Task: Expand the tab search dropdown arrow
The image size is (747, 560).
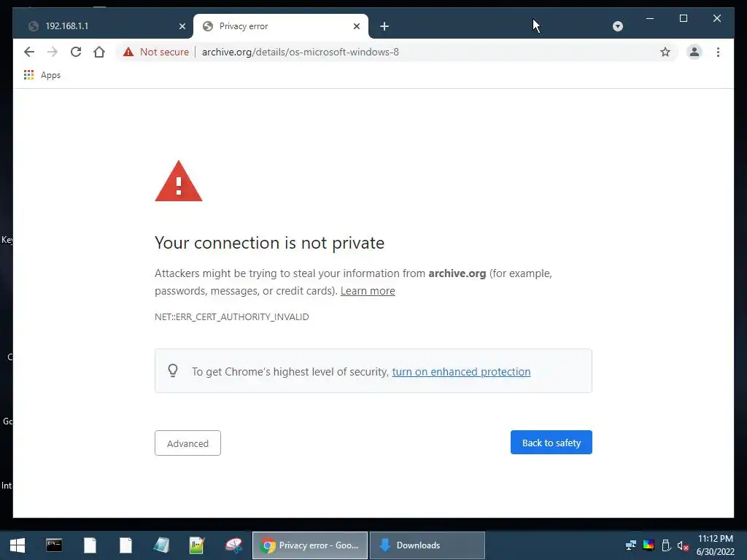Action: coord(617,26)
